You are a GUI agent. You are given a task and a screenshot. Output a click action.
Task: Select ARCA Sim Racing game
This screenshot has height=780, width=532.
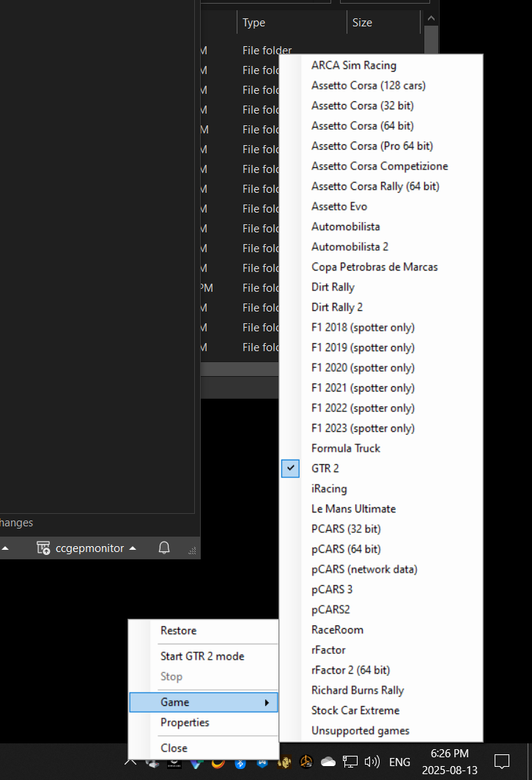coord(381,66)
